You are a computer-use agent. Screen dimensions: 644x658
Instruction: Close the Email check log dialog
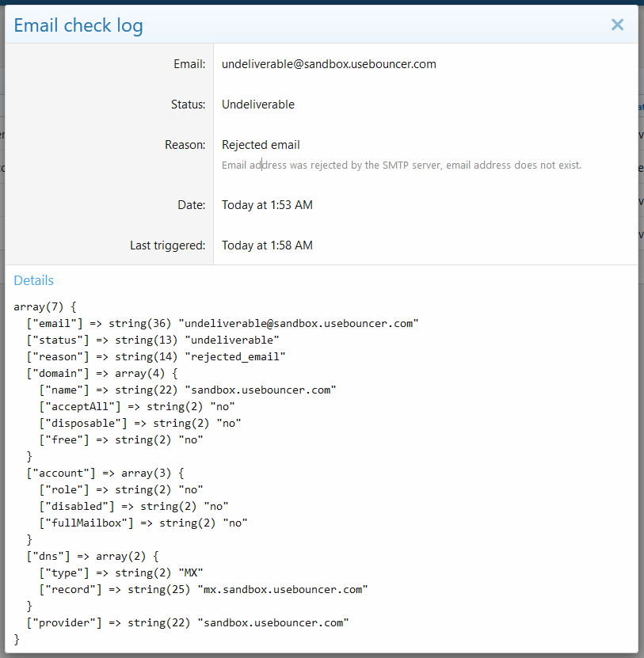tap(617, 25)
